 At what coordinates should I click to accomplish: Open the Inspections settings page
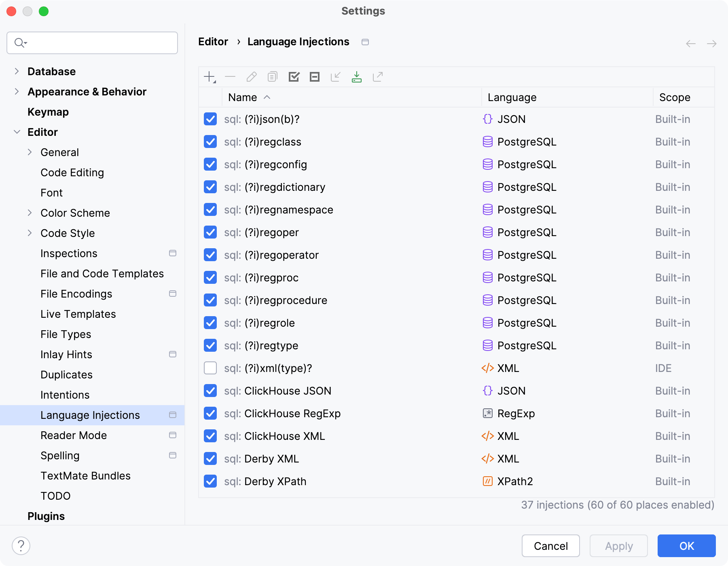click(x=69, y=253)
